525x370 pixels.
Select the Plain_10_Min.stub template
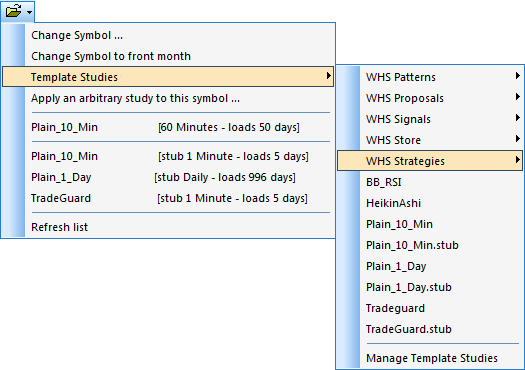coord(430,245)
